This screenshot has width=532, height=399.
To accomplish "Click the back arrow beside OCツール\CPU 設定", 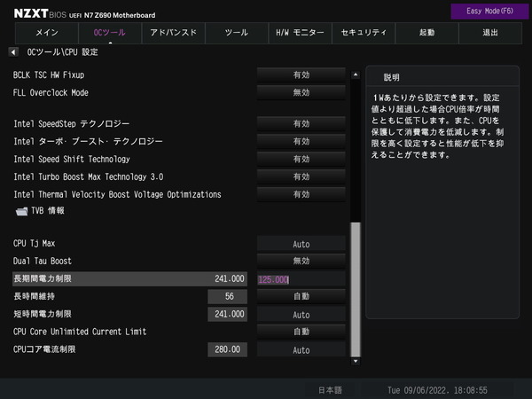I will coord(13,52).
